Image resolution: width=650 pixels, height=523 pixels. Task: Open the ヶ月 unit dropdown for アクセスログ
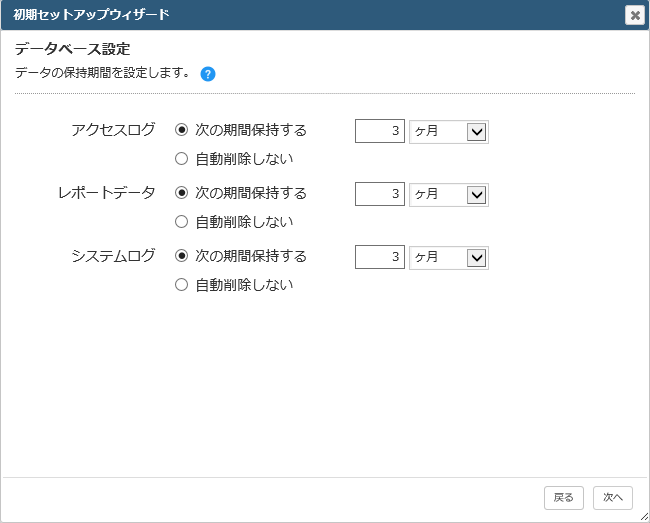(449, 132)
